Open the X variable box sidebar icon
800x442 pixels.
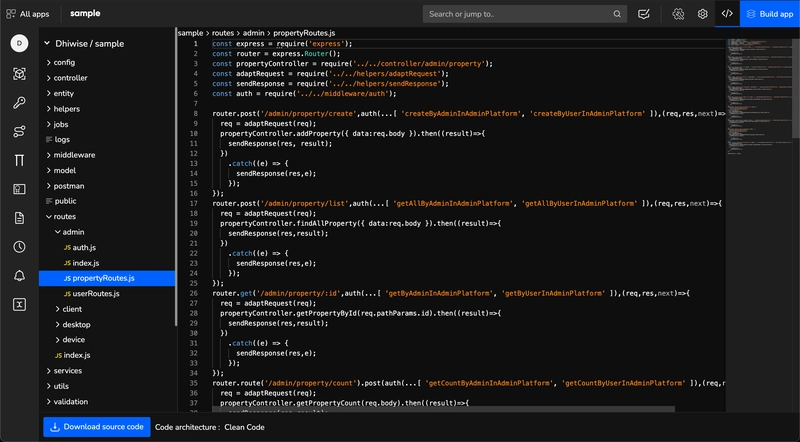click(19, 305)
